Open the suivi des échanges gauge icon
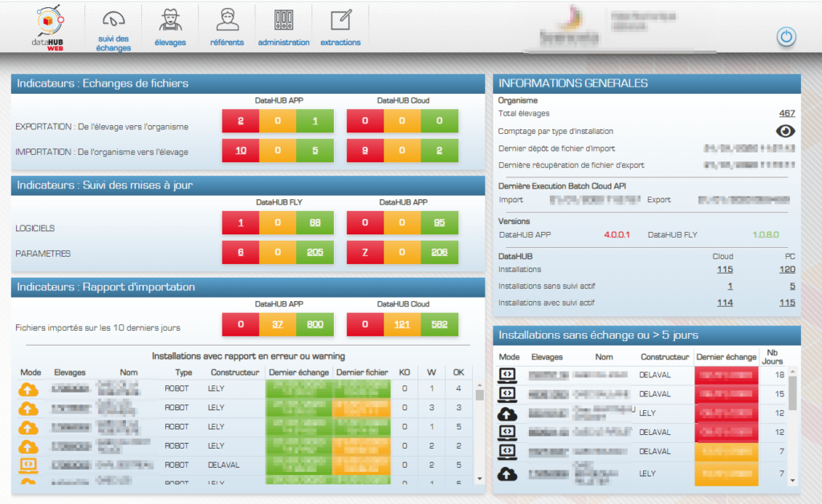Image resolution: width=822 pixels, height=504 pixels. coord(113,19)
